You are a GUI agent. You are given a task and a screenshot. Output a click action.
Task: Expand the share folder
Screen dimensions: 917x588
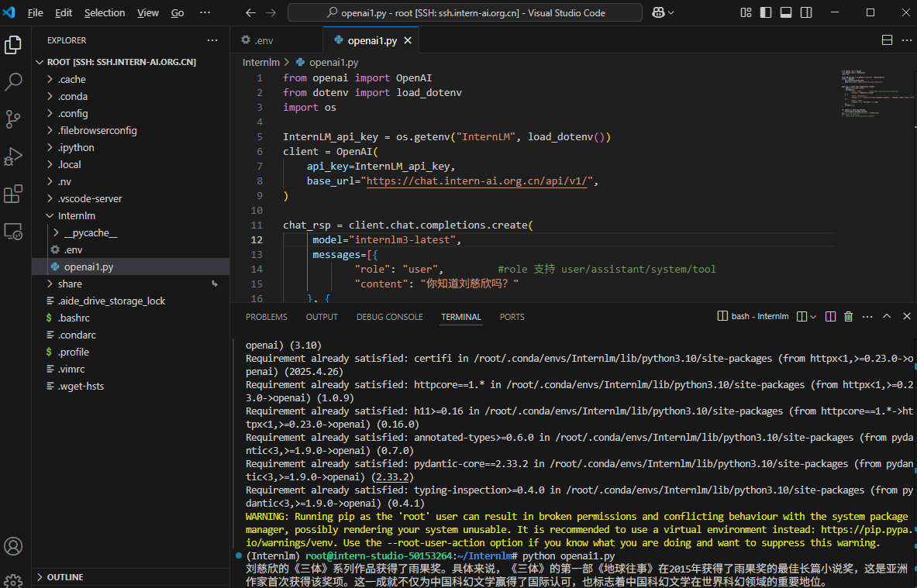[71, 284]
